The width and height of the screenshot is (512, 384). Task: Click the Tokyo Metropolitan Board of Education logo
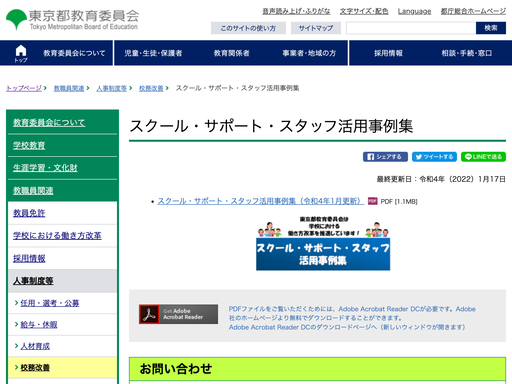pyautogui.click(x=72, y=20)
